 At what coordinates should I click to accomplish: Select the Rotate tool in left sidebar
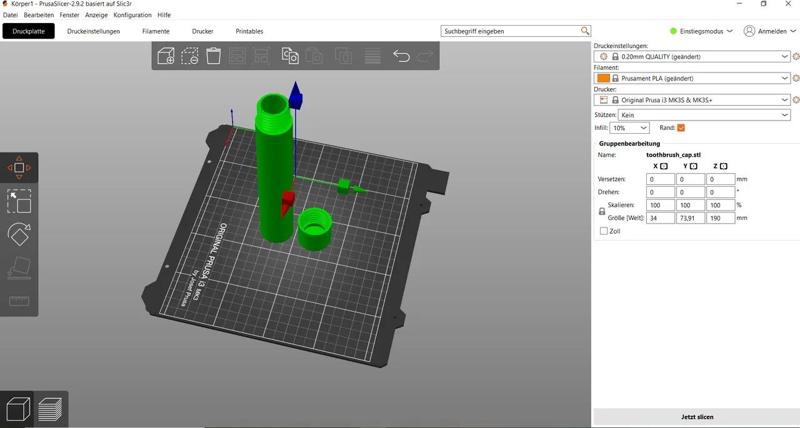(18, 234)
